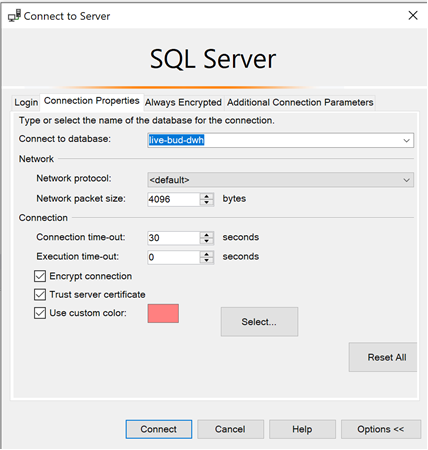The height and width of the screenshot is (450, 428).
Task: Click the Connect button
Action: click(159, 429)
